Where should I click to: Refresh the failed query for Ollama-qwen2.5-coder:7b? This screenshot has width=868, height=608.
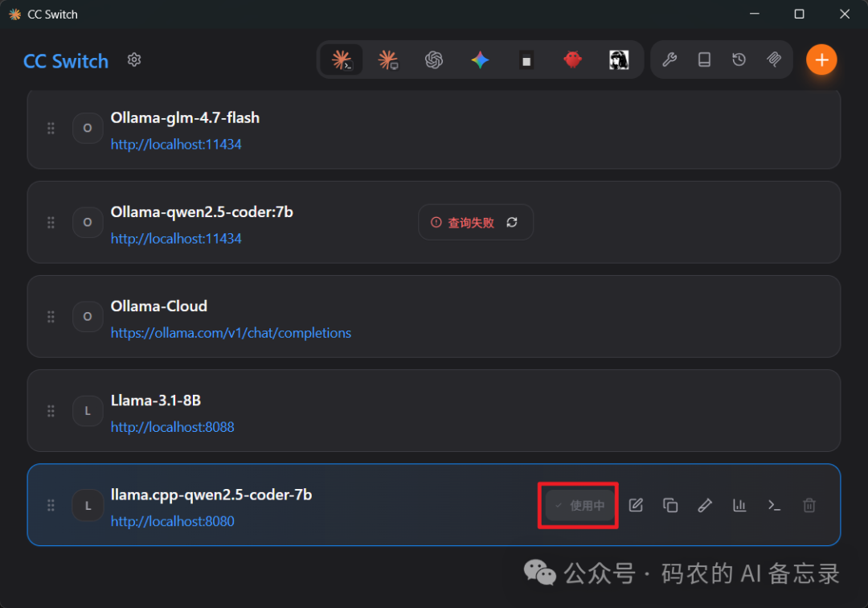point(512,222)
